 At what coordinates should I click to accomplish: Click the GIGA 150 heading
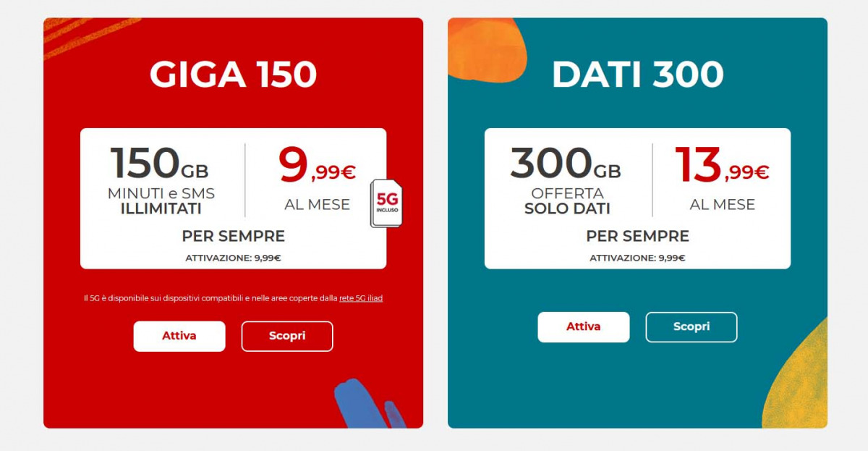coord(233,75)
